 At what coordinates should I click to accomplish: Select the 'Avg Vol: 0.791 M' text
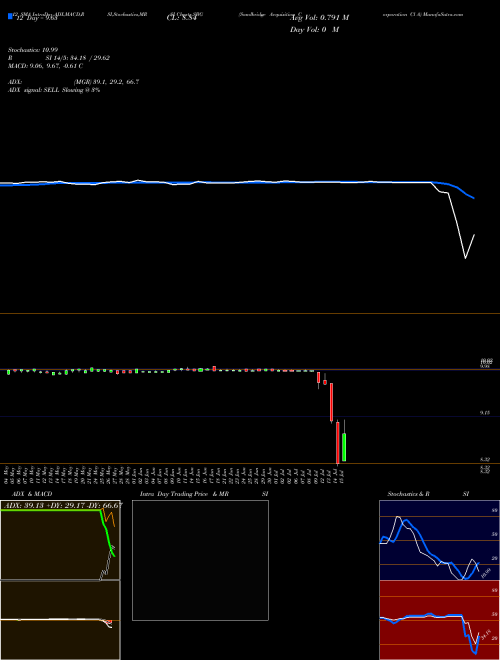point(319,18)
